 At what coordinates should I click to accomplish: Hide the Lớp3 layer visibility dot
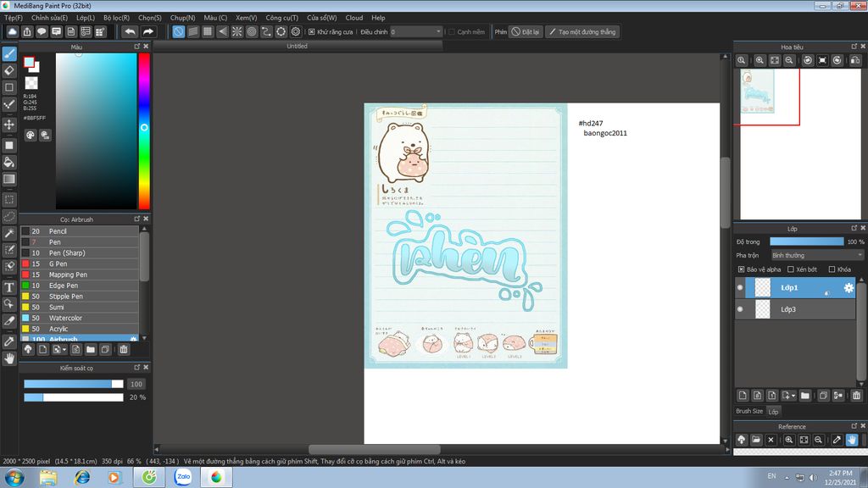pyautogui.click(x=740, y=309)
